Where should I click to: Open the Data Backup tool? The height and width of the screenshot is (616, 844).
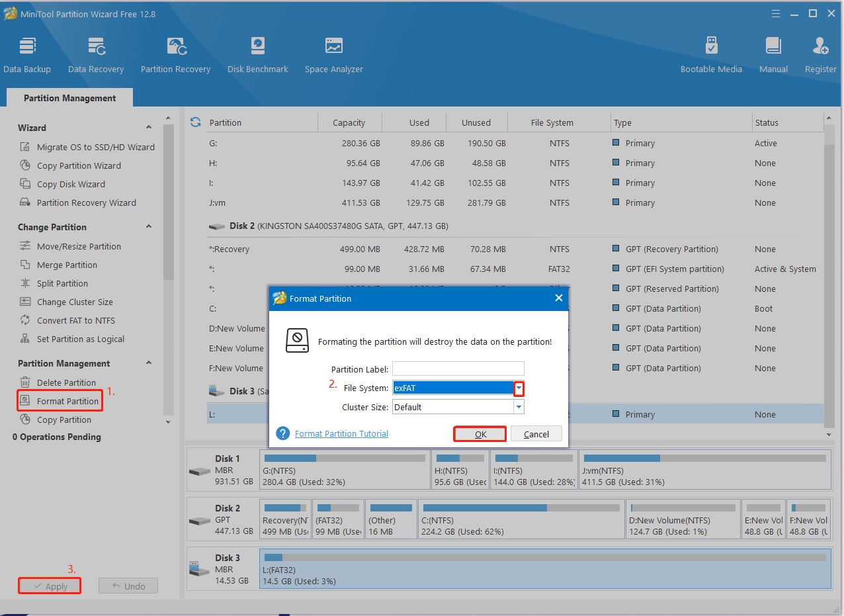coord(27,55)
